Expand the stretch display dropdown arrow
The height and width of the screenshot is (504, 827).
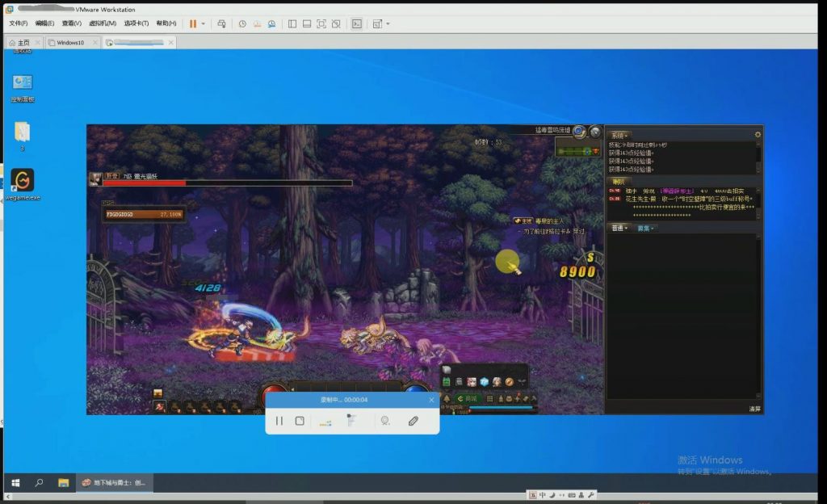(388, 23)
